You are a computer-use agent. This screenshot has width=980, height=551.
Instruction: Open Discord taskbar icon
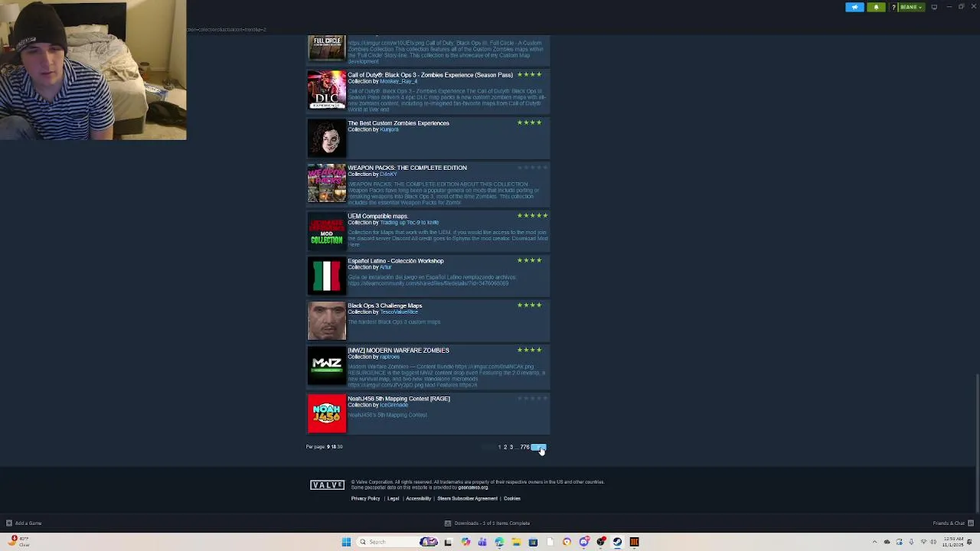(584, 542)
